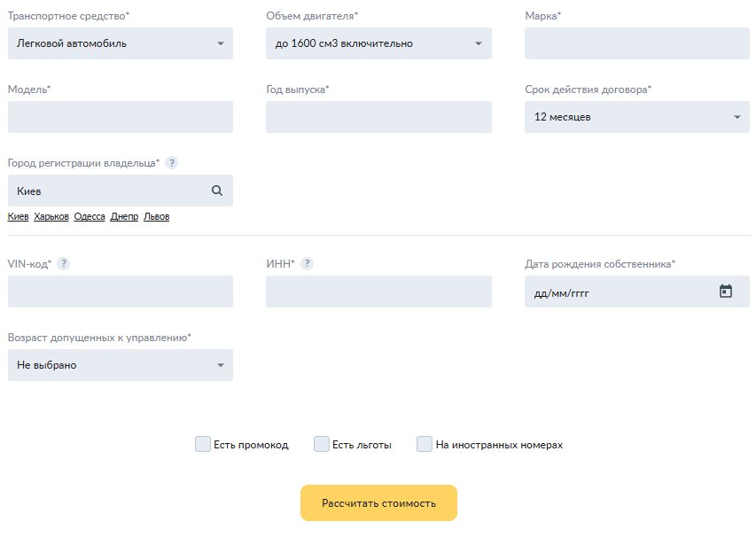Screen dimensions: 756x537
Task: Click into the Марка input field
Action: pyautogui.click(x=636, y=43)
